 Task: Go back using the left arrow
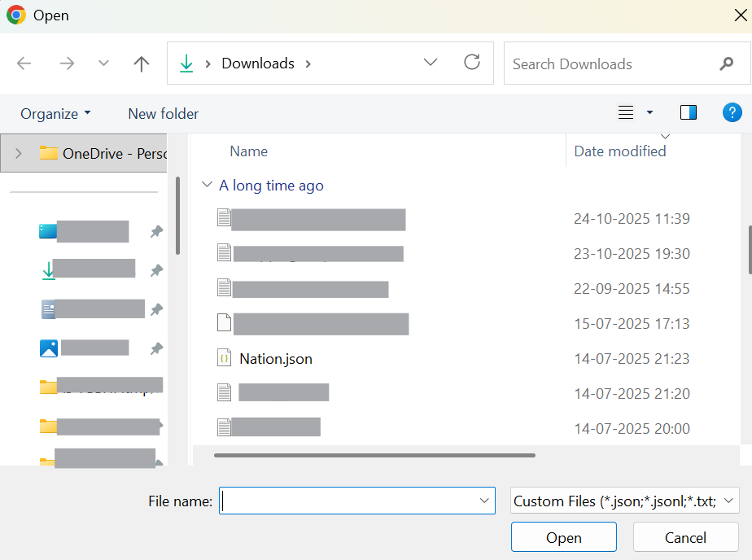click(x=24, y=63)
